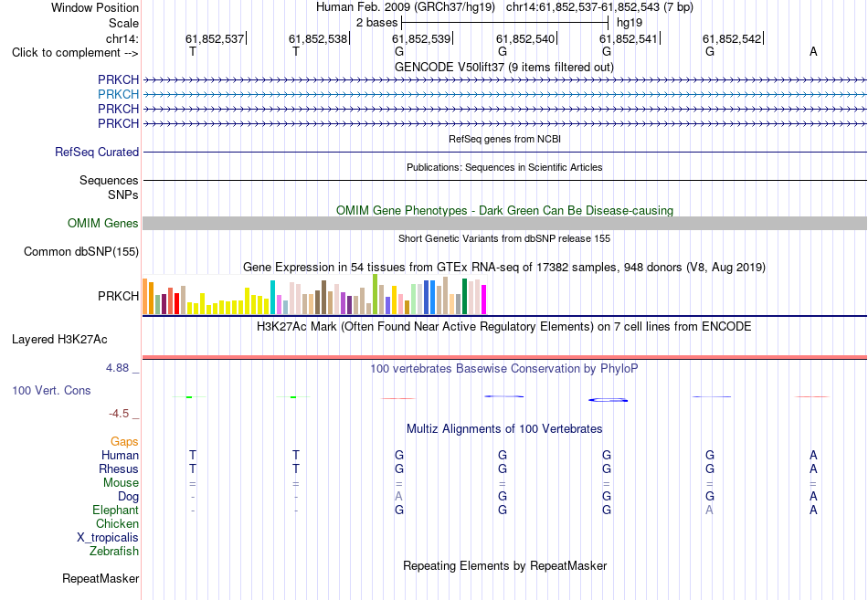The image size is (868, 600).
Task: Click 'Multiz Alignments of 100 Vertebrates' title
Action: (504, 429)
